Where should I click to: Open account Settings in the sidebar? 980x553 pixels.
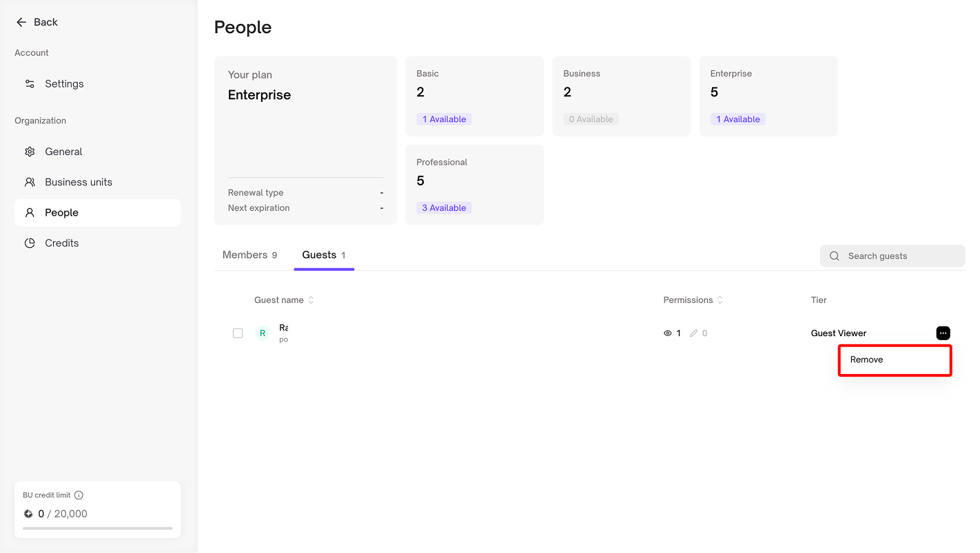click(64, 83)
